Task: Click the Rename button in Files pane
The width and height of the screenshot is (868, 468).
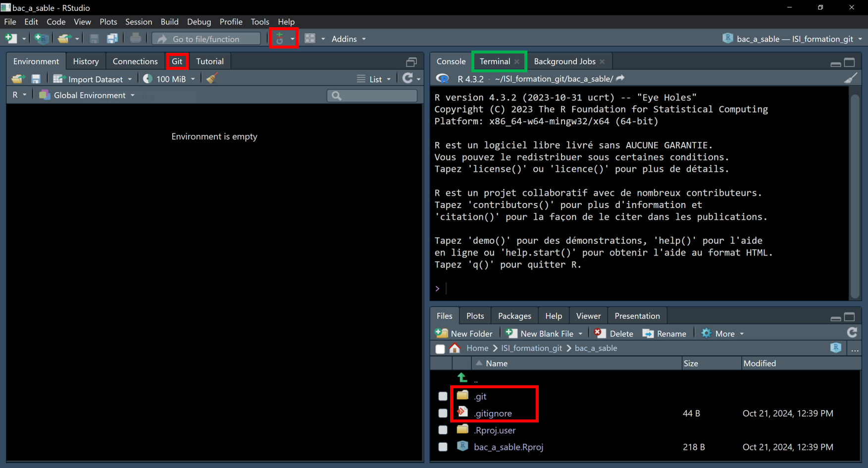Action: pos(664,333)
